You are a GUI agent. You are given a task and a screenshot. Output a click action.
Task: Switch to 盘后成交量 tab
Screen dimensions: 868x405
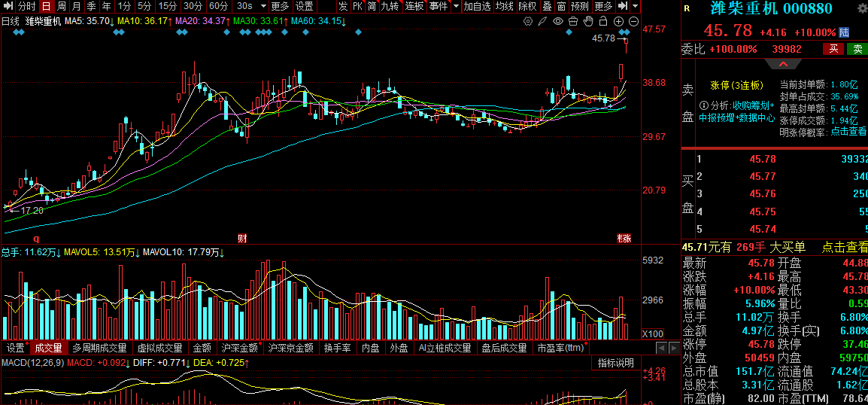click(x=504, y=348)
